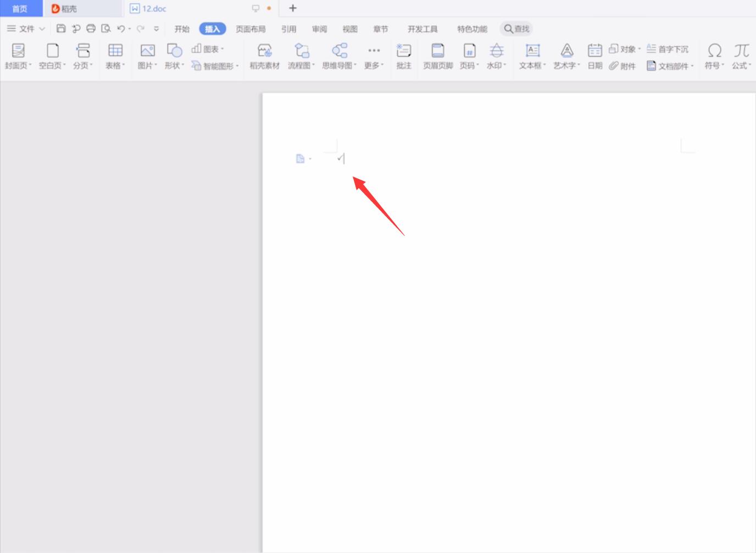Insert a cover page (封面页)
This screenshot has width=756, height=553.
point(18,57)
